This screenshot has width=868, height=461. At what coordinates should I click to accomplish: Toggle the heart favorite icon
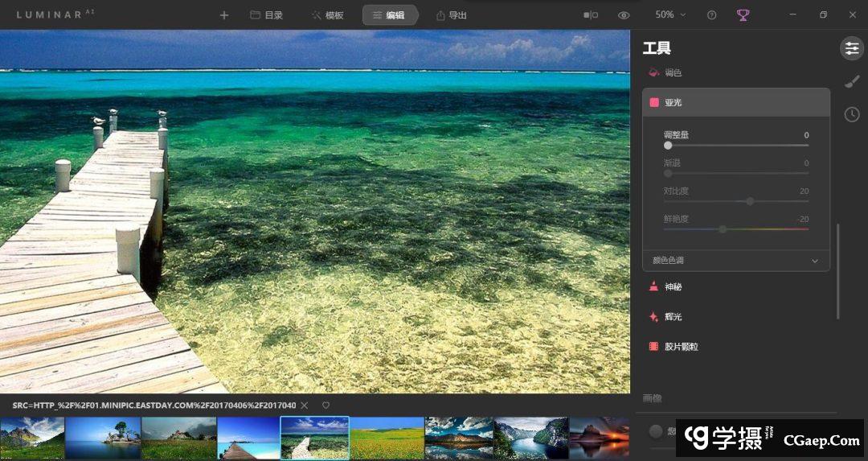tap(325, 405)
